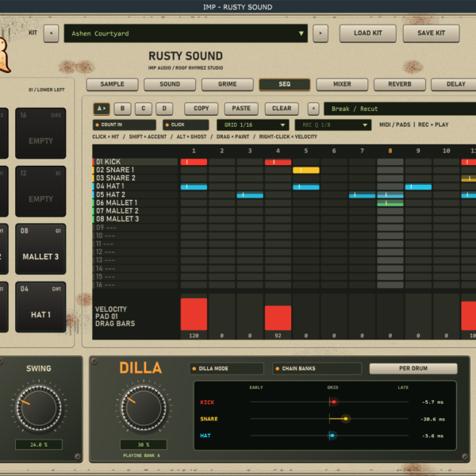Click HAT timing offset handle

point(332,436)
